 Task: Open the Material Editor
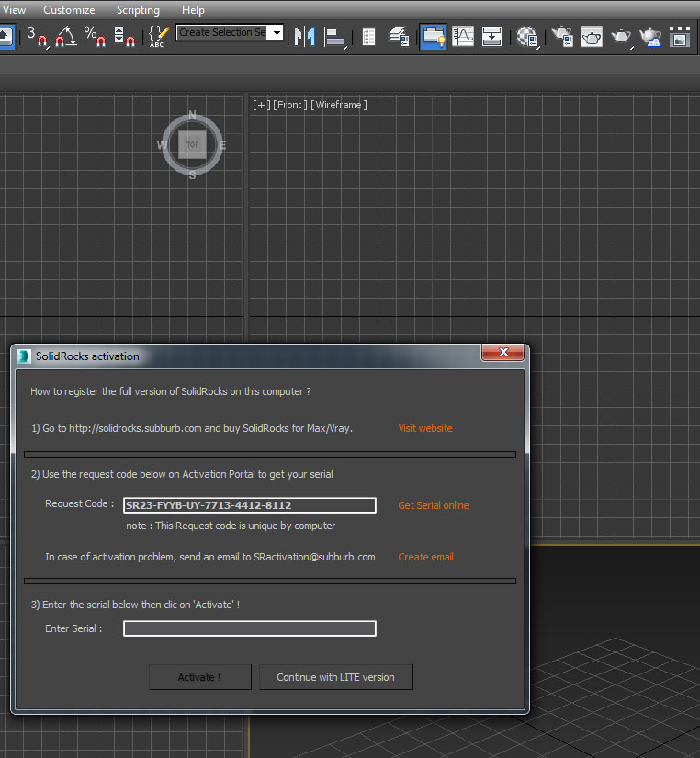pyautogui.click(x=527, y=36)
